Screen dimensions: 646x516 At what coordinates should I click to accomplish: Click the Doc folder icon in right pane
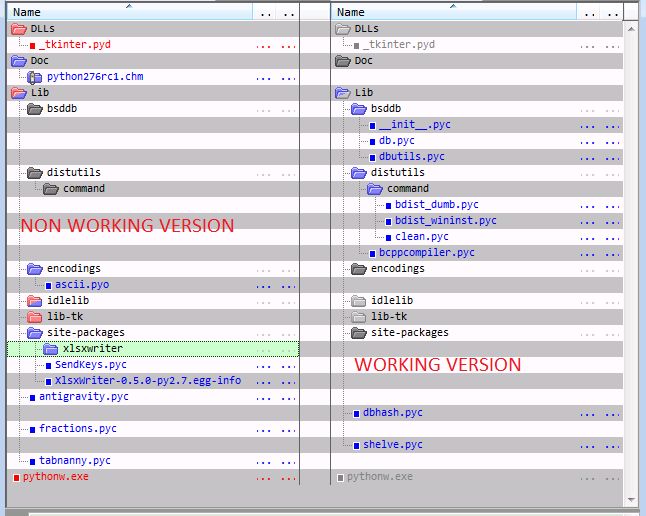[343, 61]
